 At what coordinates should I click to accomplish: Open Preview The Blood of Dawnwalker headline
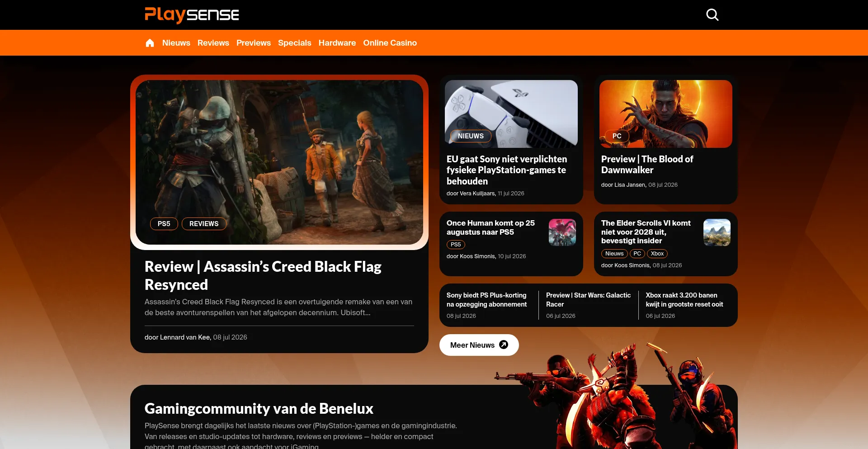(x=647, y=165)
